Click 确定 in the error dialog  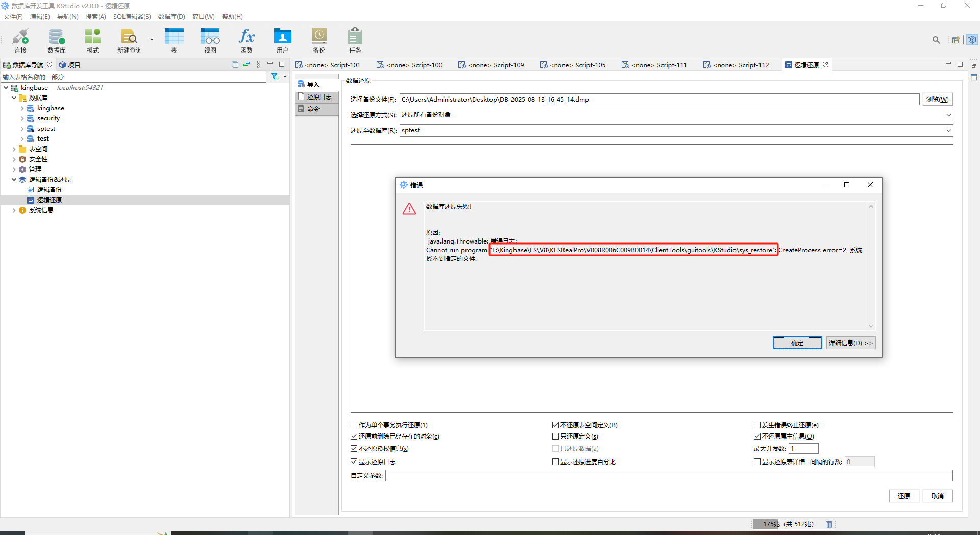point(797,343)
